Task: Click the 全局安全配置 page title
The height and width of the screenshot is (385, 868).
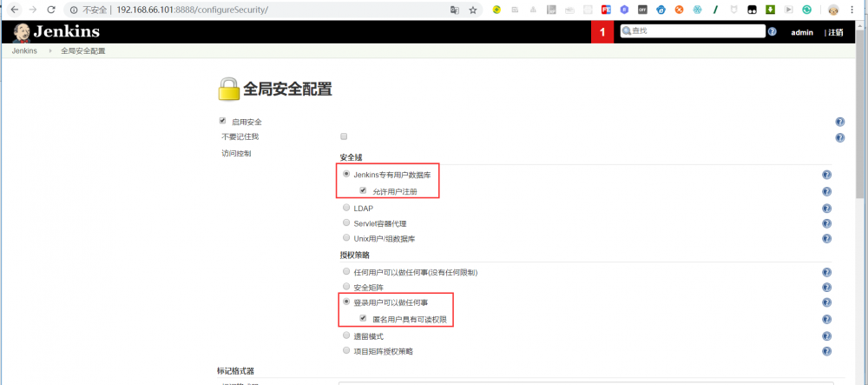Action: click(x=288, y=89)
